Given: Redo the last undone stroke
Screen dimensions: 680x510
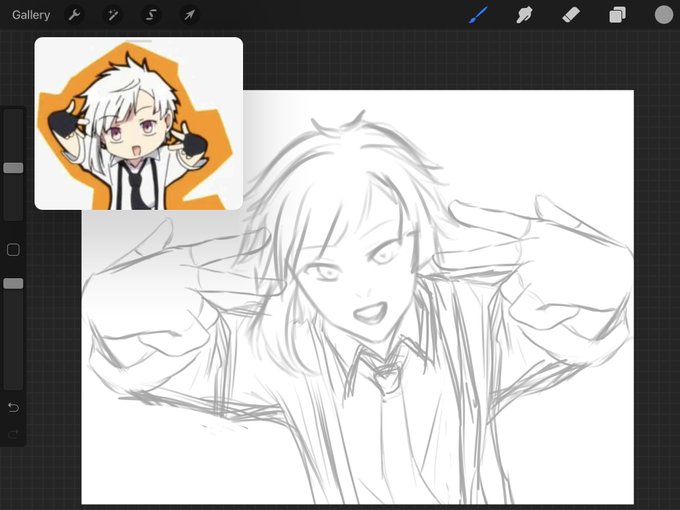Looking at the screenshot, I should tap(13, 434).
